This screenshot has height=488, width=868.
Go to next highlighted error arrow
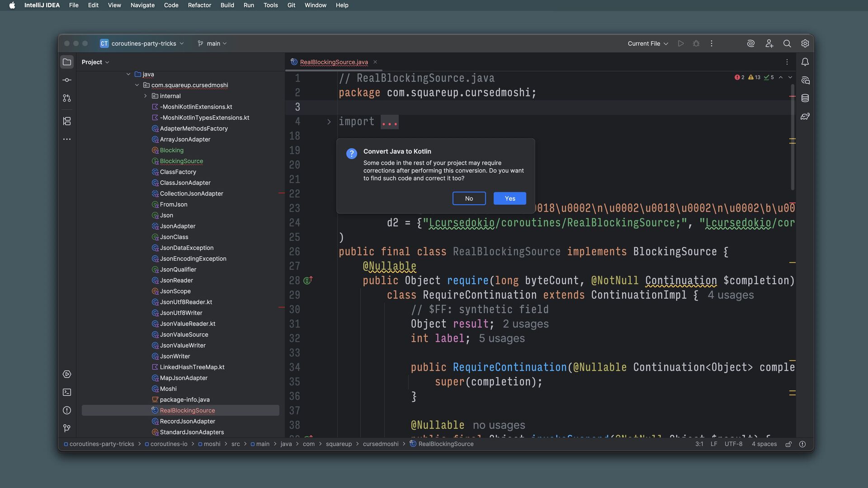click(790, 77)
